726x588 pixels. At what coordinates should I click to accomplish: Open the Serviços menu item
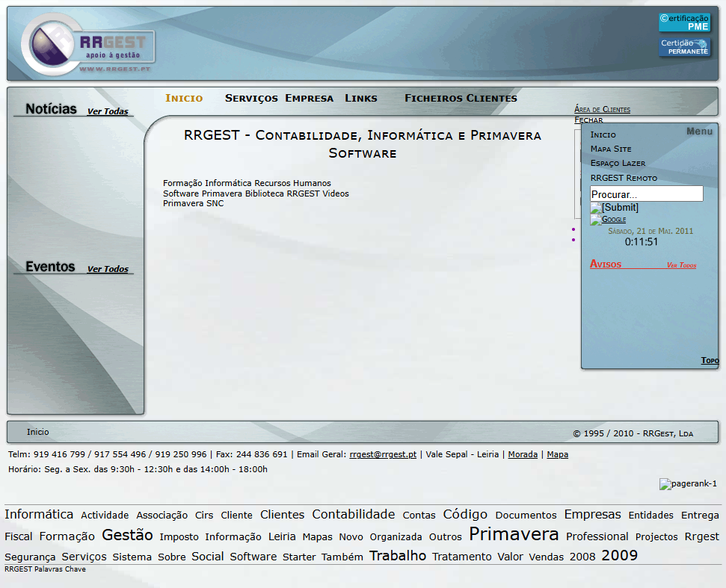tap(251, 98)
